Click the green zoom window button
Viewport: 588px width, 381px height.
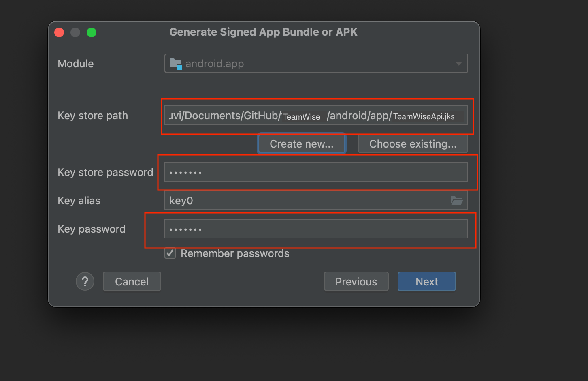pyautogui.click(x=92, y=32)
